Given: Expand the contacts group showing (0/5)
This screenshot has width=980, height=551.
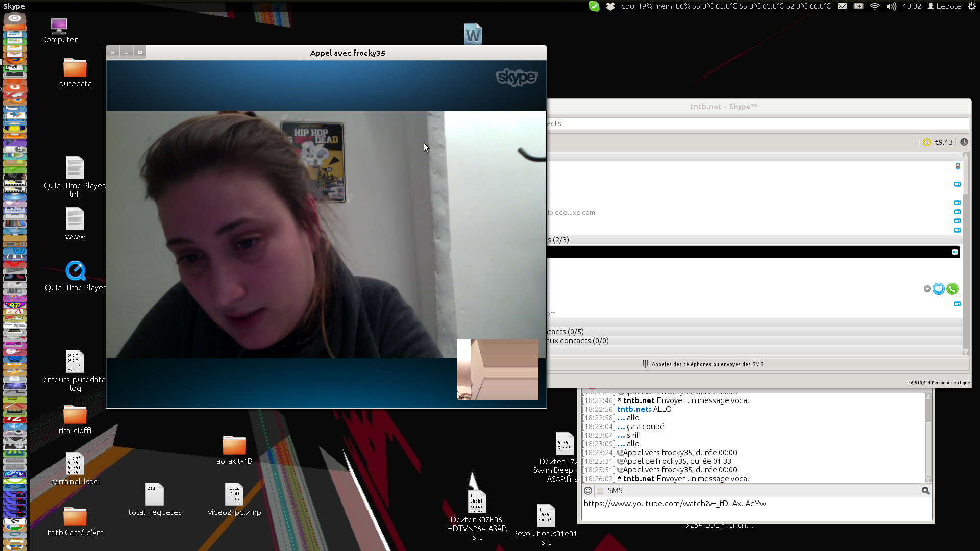Looking at the screenshot, I should pos(566,332).
